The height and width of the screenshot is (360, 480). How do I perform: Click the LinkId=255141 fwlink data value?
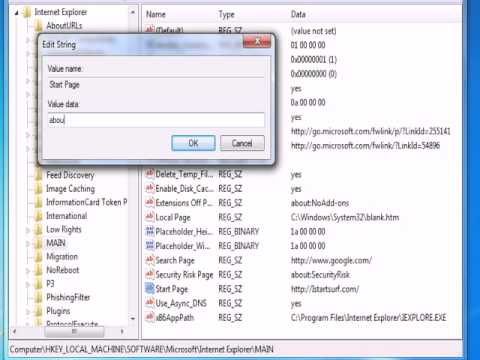(371, 131)
